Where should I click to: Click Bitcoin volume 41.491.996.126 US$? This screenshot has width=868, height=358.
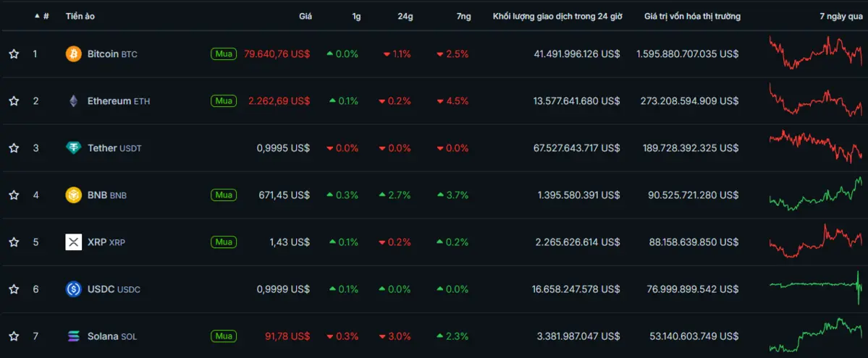click(577, 54)
